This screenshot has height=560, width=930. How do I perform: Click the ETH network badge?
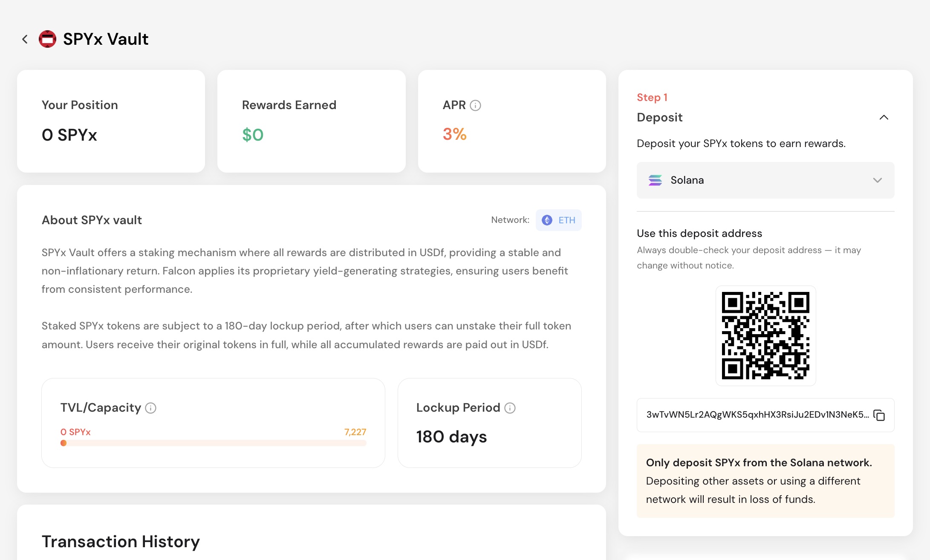pyautogui.click(x=559, y=220)
